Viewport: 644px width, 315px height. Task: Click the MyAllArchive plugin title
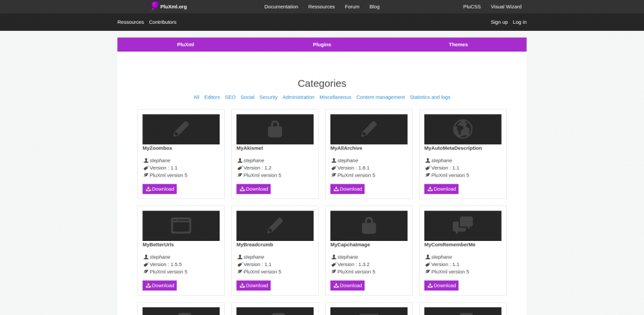346,148
